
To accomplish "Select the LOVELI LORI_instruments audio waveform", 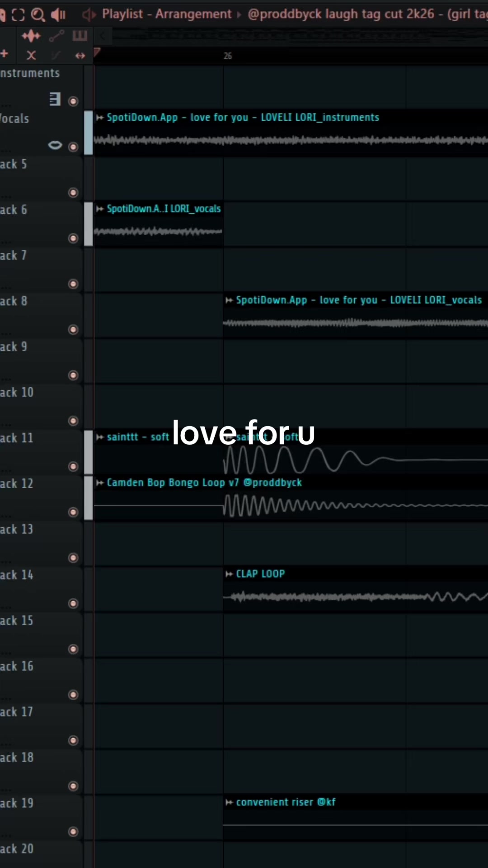I will point(291,141).
